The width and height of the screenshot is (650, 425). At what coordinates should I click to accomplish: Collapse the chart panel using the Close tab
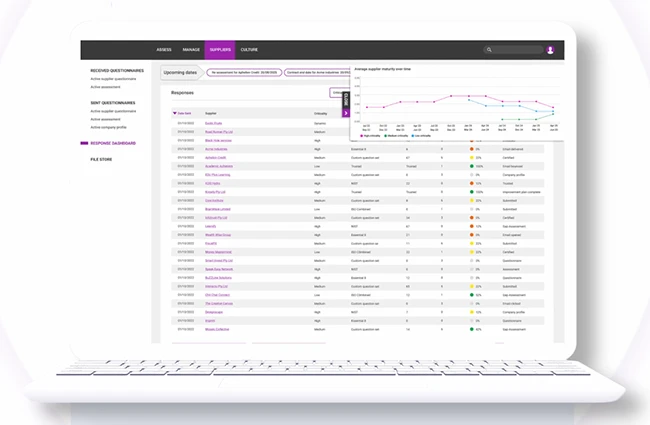point(346,99)
